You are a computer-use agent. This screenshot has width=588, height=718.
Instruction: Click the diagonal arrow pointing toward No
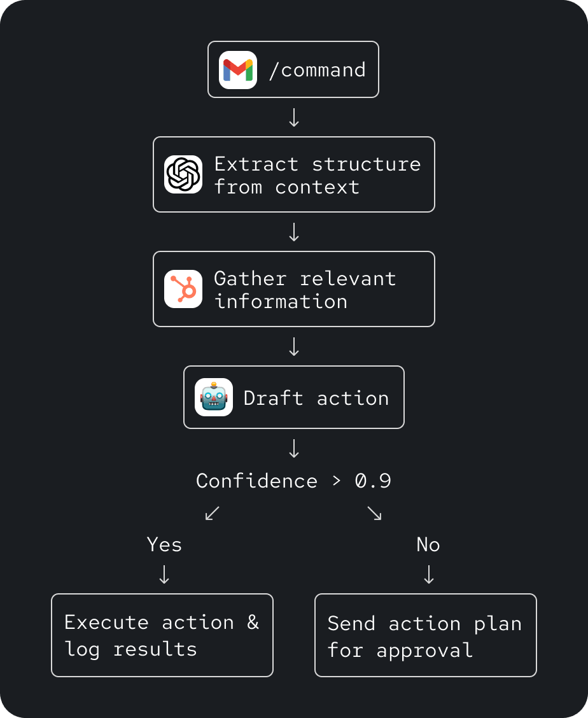[375, 513]
